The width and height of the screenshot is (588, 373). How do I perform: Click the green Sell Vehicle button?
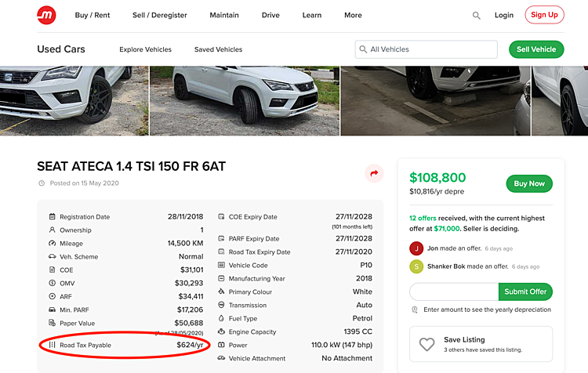click(x=536, y=49)
